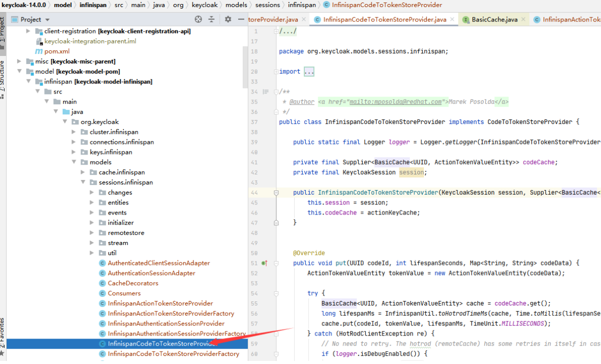This screenshot has height=364, width=601.
Task: Click the implements gutter icon on line 51
Action: coord(265,263)
